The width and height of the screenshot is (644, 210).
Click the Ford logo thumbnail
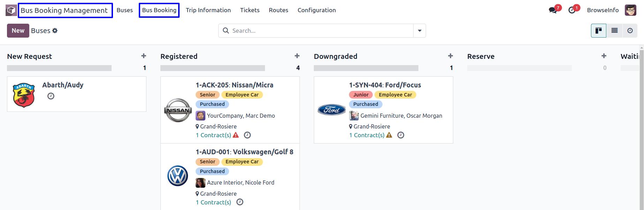(x=332, y=110)
